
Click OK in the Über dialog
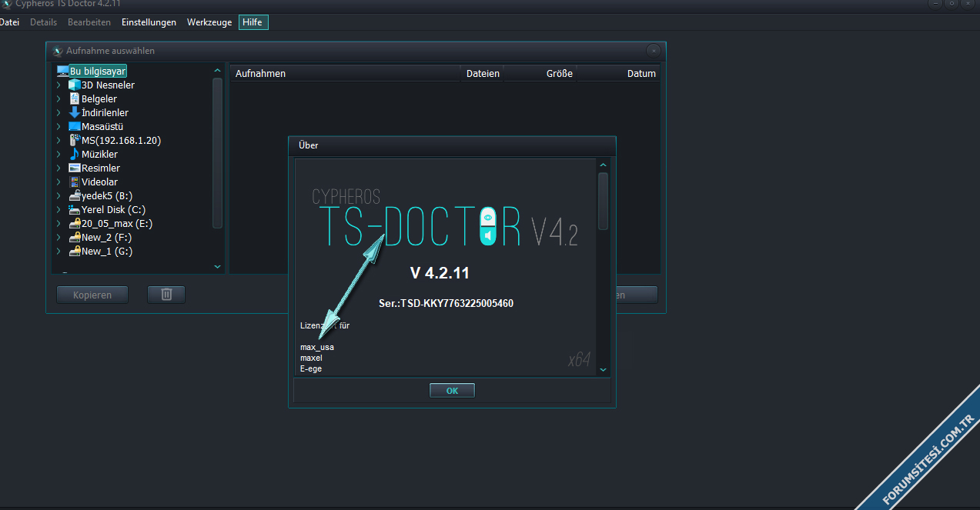coord(452,391)
